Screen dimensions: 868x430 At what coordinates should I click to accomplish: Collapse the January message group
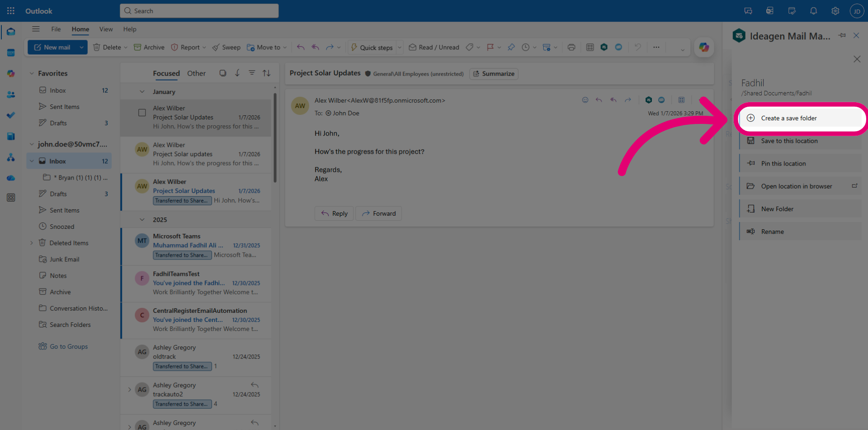click(142, 92)
